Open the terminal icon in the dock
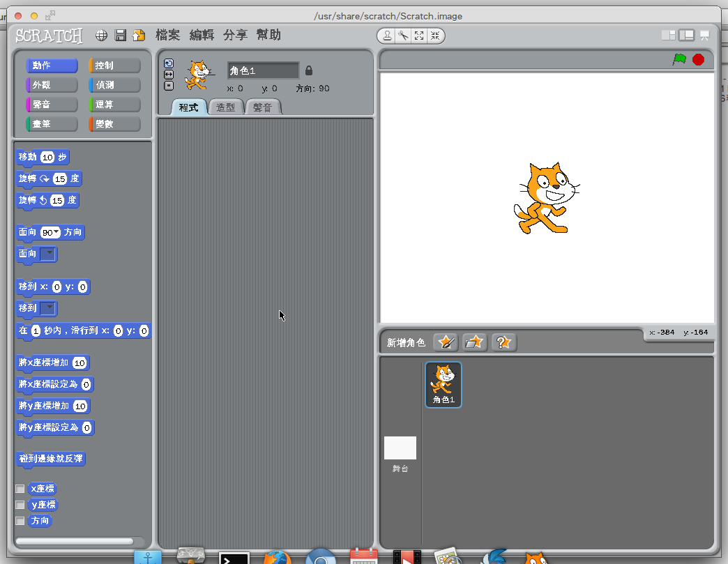The width and height of the screenshot is (728, 564). (x=234, y=558)
